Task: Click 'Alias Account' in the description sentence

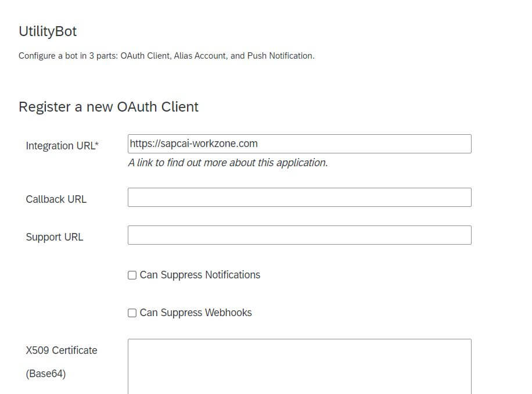Action: point(200,56)
